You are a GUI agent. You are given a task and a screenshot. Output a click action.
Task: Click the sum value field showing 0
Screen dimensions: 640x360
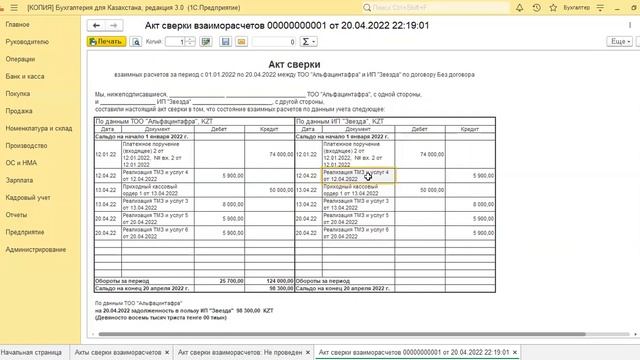click(x=273, y=42)
